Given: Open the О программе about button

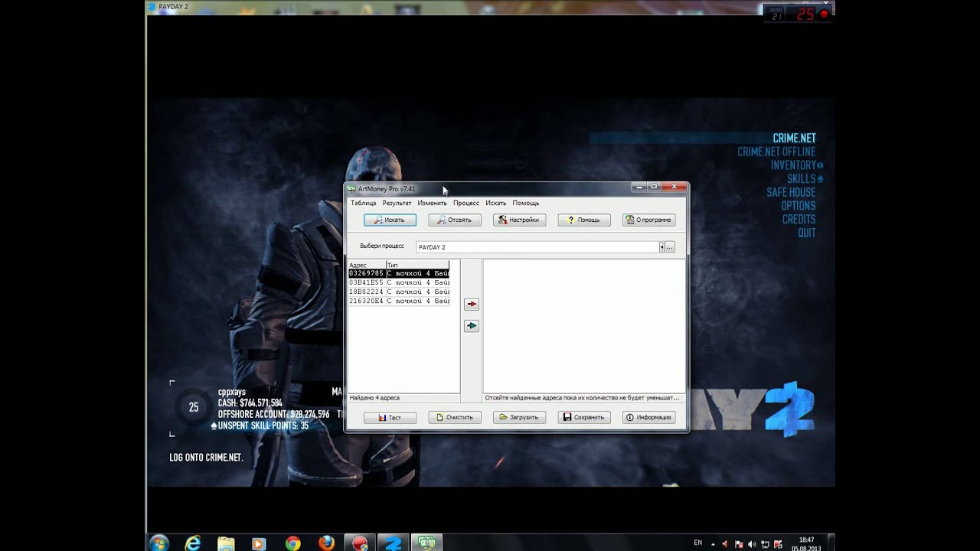Looking at the screenshot, I should coord(649,220).
